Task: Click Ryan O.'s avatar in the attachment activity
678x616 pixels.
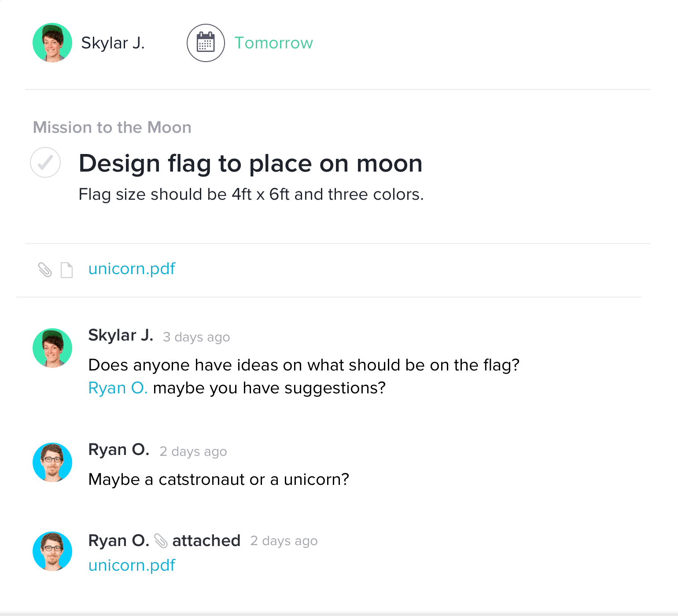Action: [52, 551]
